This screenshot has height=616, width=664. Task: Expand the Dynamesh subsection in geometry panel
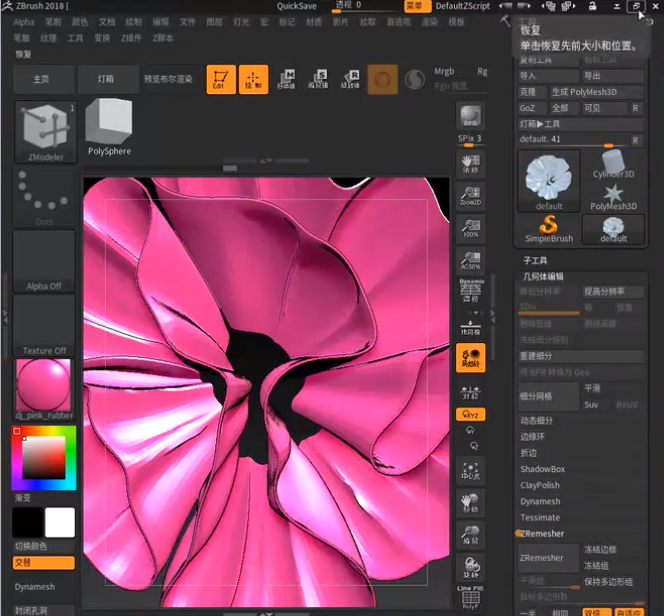click(x=540, y=501)
